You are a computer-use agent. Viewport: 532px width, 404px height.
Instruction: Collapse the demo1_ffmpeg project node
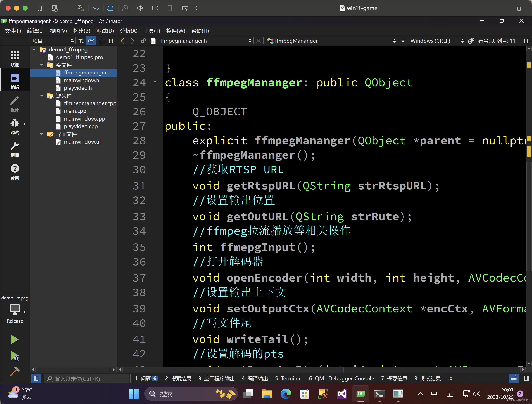coord(34,49)
